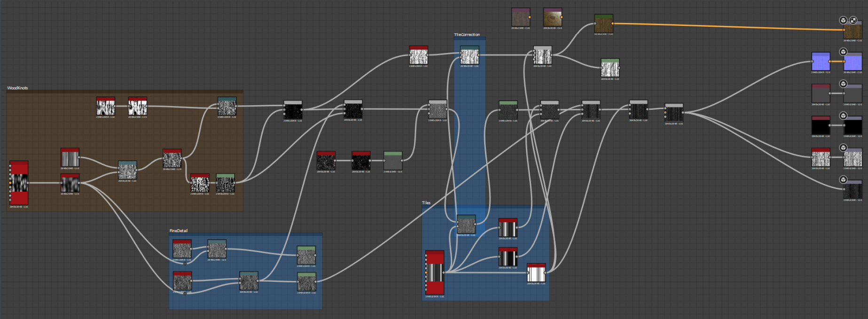The height and width of the screenshot is (319, 868).
Task: Select the green-header white node below the wood color node
Action: [610, 68]
